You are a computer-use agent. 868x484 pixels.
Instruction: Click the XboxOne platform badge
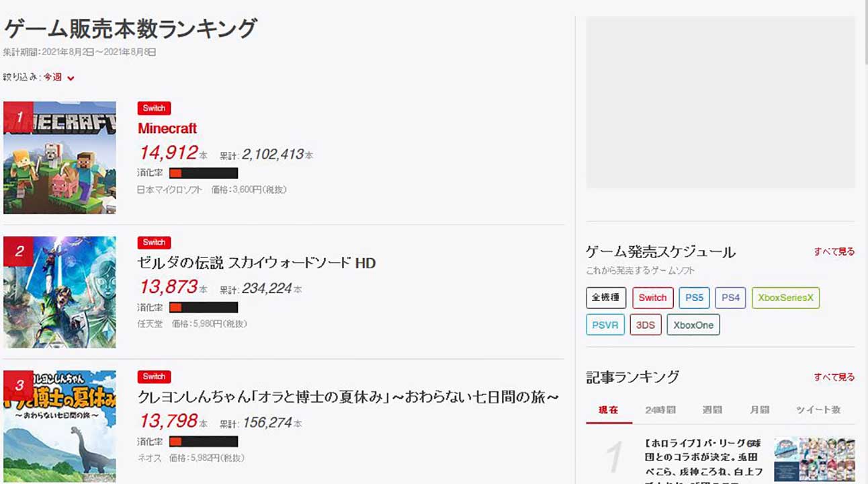[693, 325]
